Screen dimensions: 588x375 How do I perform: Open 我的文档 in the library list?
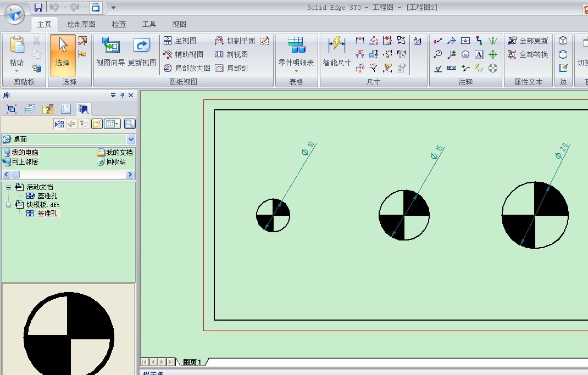pos(115,153)
